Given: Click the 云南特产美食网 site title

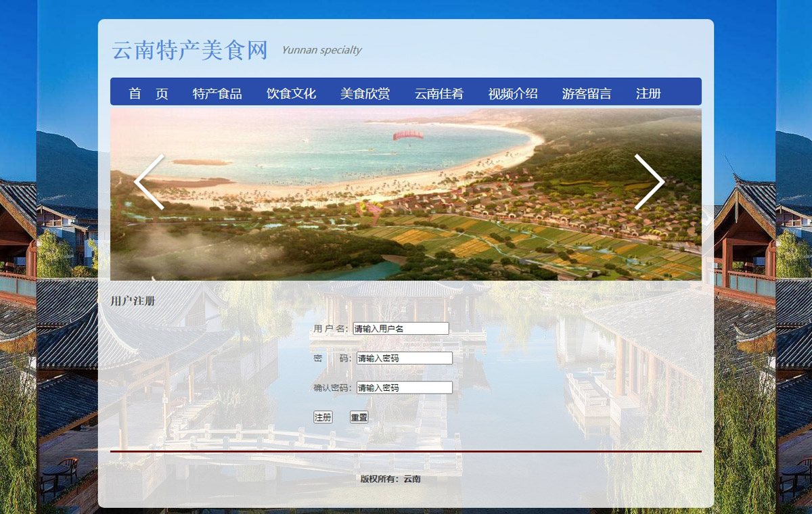Looking at the screenshot, I should (x=190, y=50).
